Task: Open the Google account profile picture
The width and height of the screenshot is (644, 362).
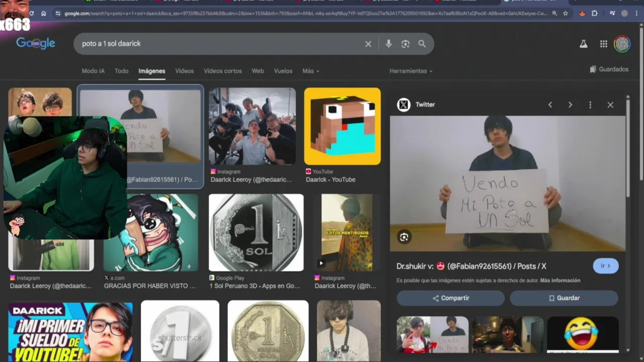Action: pos(622,44)
